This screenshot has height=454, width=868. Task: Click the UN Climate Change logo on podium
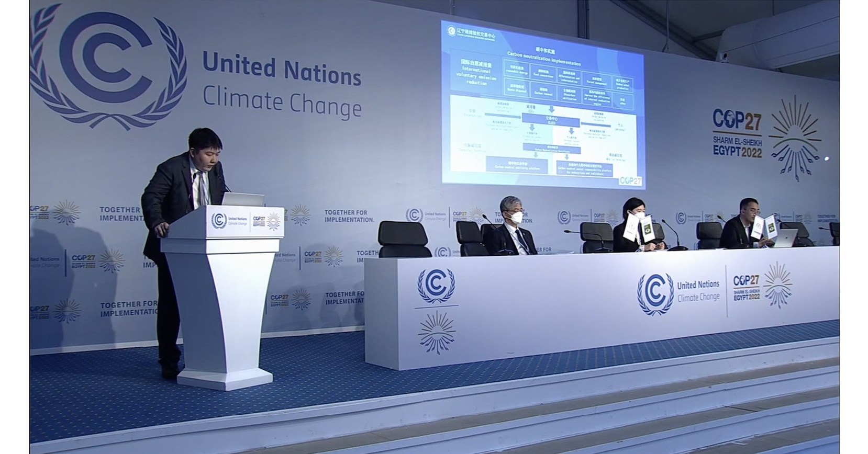point(229,220)
